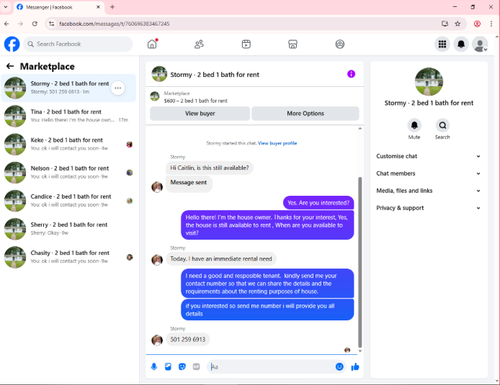Viewport: 500px width, 385px height.
Task: Expand the Chat members section
Action: click(x=428, y=173)
